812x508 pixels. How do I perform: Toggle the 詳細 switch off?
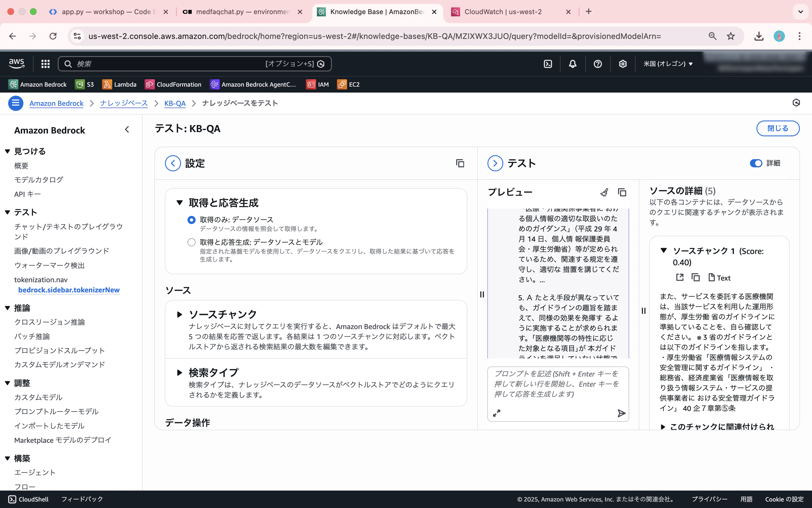point(756,163)
